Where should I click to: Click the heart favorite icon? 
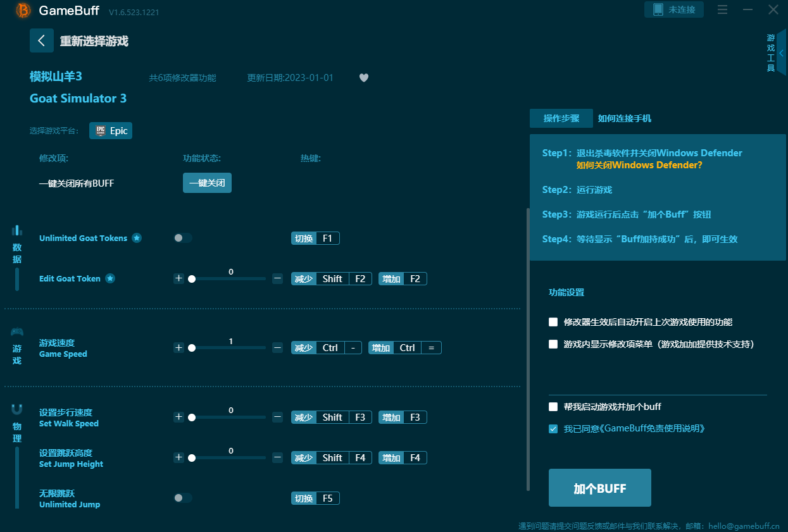[x=364, y=78]
